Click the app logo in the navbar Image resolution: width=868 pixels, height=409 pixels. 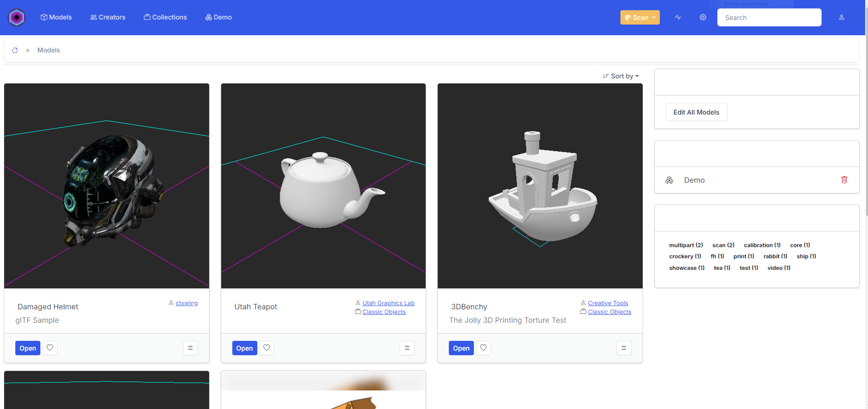click(x=17, y=18)
